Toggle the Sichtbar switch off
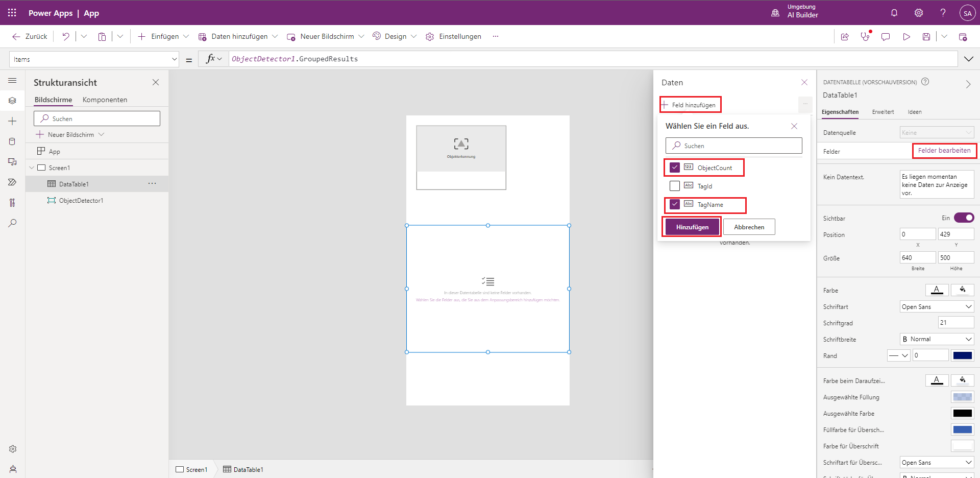The image size is (980, 478). pyautogui.click(x=964, y=218)
